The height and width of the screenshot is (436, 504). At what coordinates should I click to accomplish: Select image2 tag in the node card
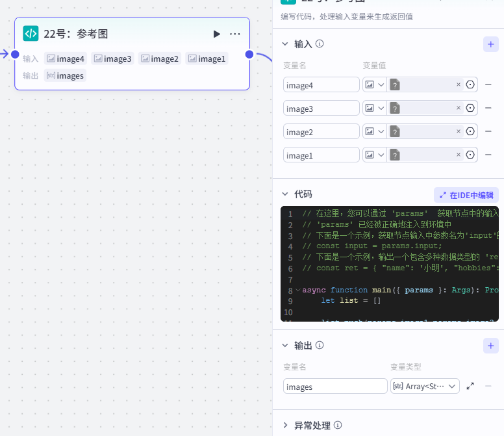(x=160, y=58)
